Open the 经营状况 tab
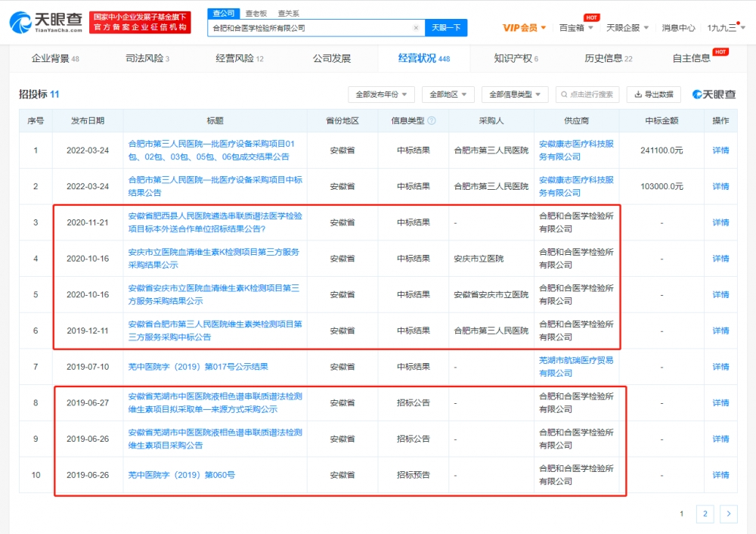This screenshot has height=534, width=756. 424,58
